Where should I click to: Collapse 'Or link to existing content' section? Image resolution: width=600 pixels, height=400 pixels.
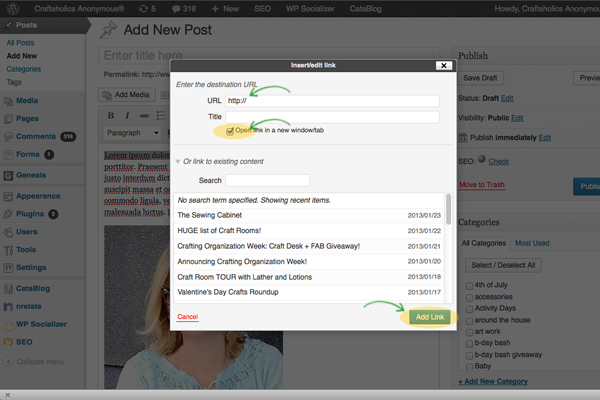coord(178,161)
